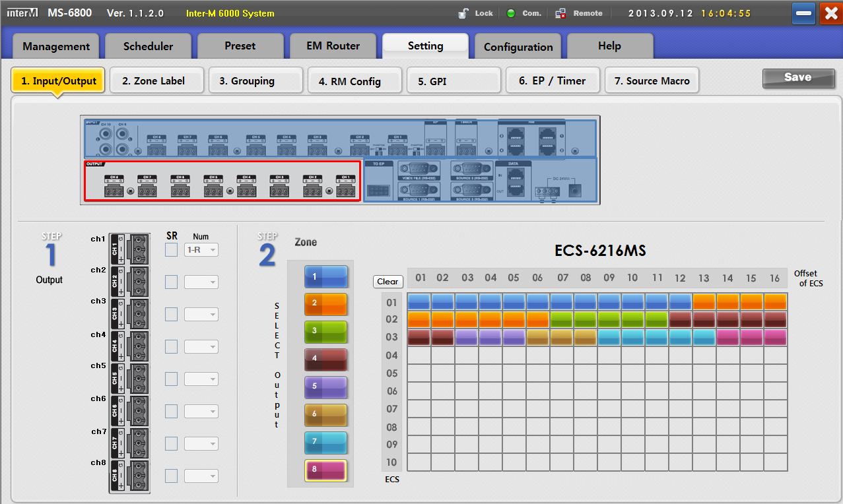Select the ch8 output terminal connector
Viewport: 843px width, 504px height.
pos(130,476)
